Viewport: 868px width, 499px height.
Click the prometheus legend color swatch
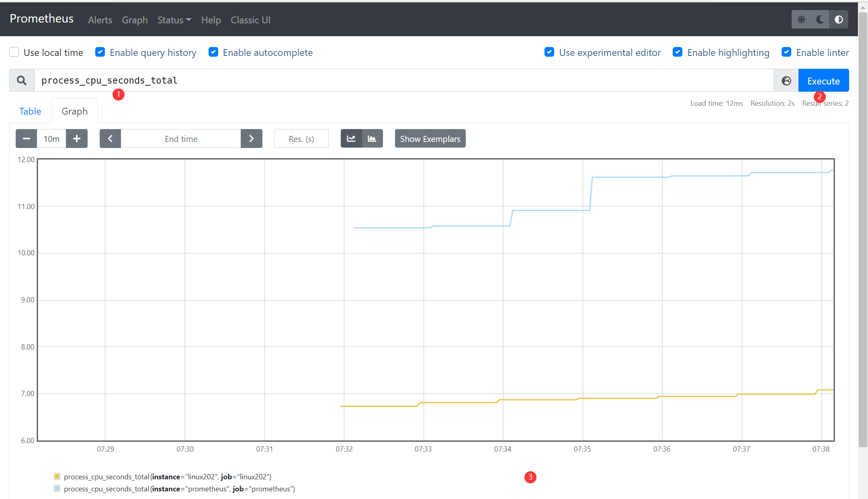(x=57, y=489)
